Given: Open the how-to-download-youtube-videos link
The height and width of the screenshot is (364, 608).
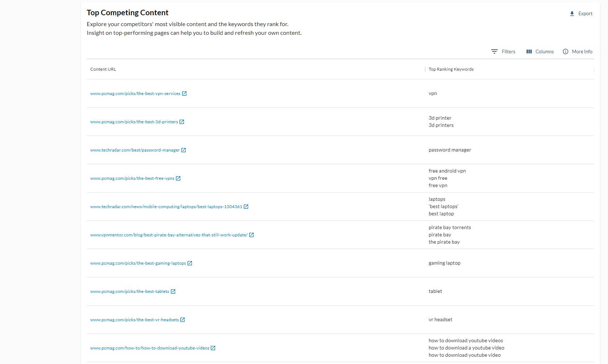Looking at the screenshot, I should tap(150, 348).
